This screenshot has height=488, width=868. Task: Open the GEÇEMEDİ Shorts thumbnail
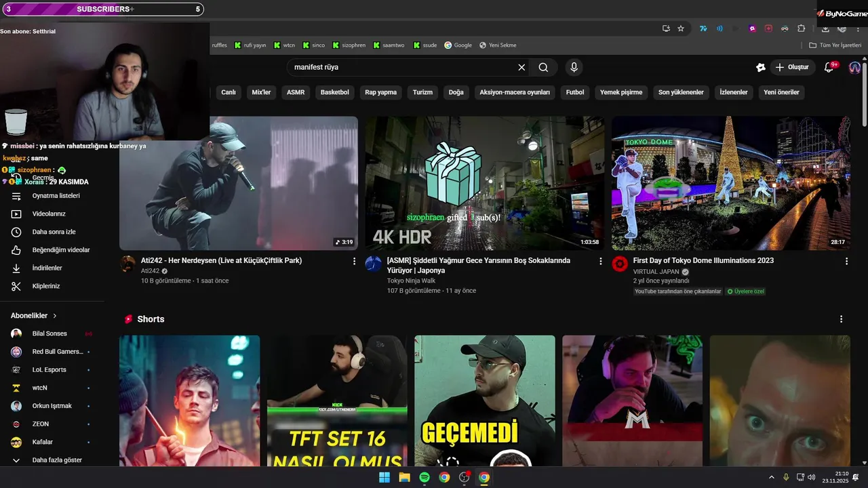tap(485, 401)
